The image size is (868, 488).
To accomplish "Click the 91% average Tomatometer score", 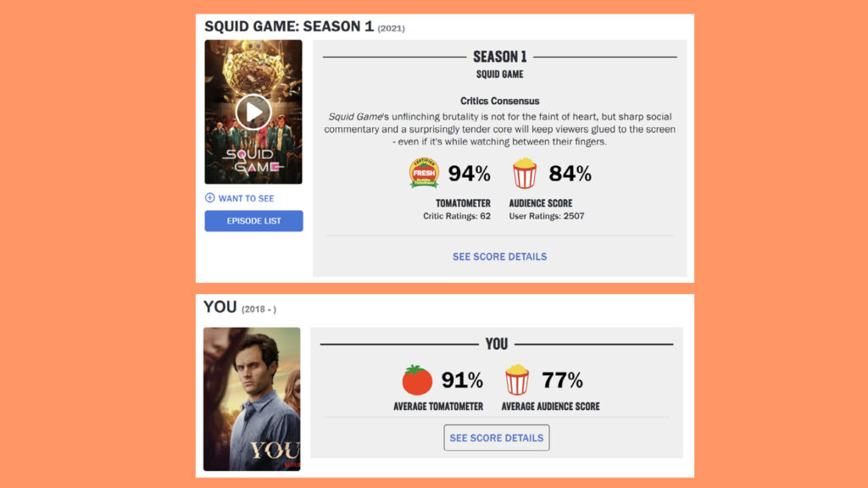I will 463,380.
